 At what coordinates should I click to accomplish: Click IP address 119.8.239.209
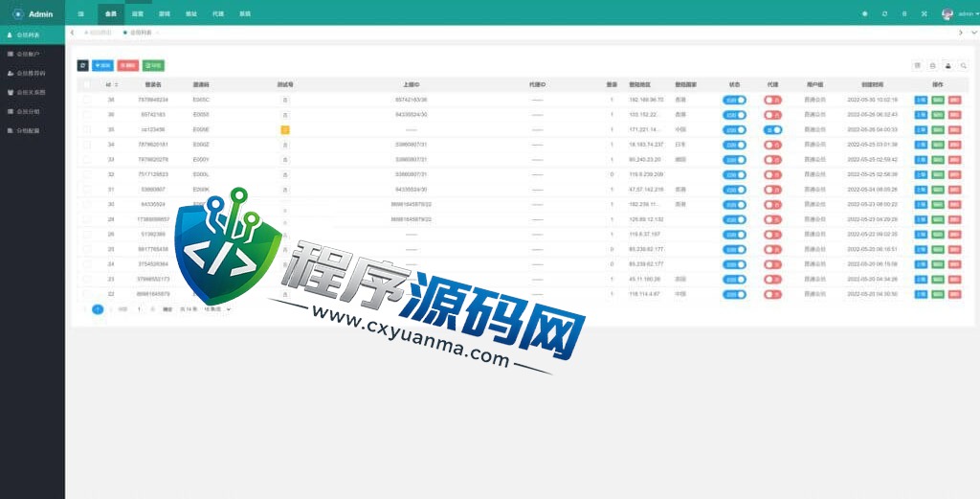coord(646,174)
